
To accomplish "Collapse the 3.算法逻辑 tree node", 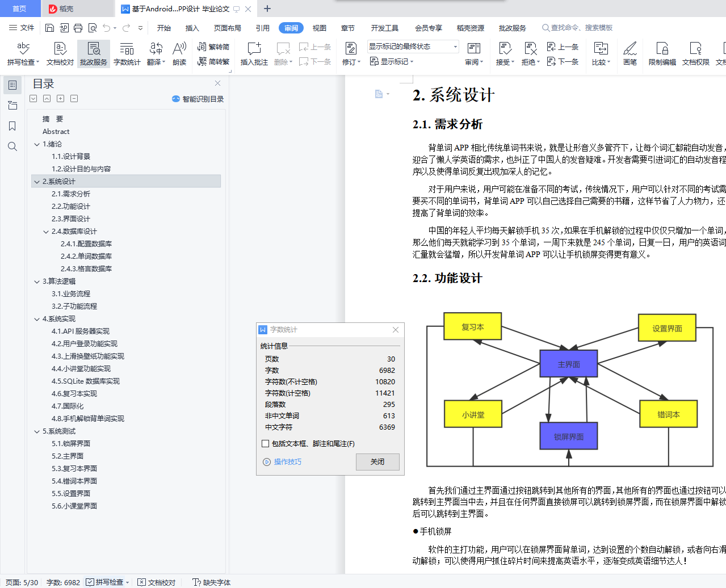I will point(37,282).
